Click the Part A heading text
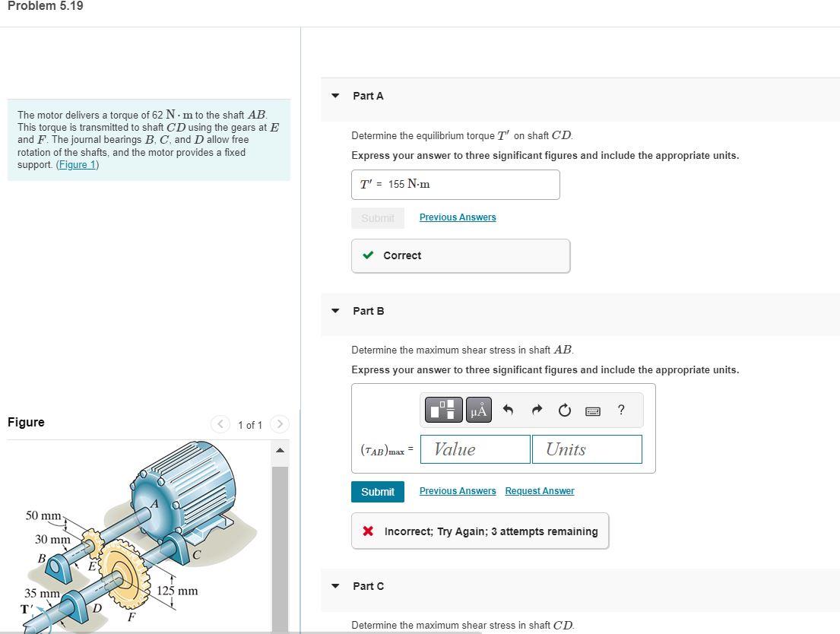 point(368,96)
